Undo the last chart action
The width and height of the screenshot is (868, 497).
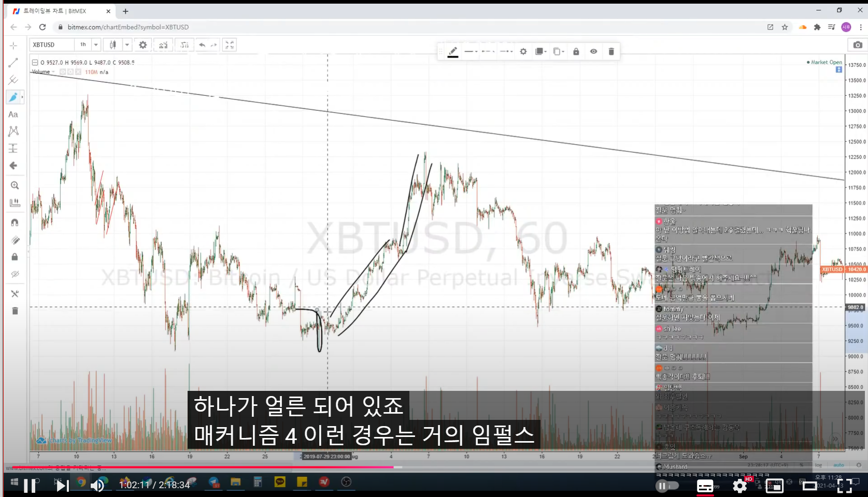click(202, 45)
